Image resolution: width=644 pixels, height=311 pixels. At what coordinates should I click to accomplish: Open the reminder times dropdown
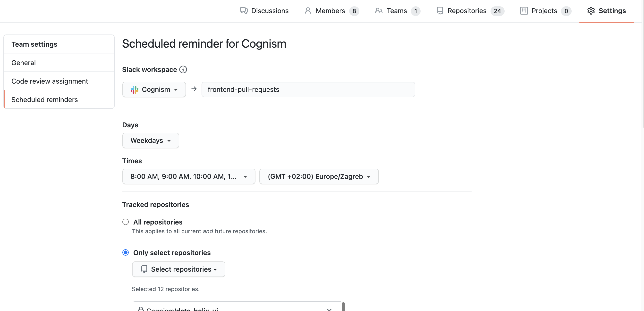click(188, 176)
